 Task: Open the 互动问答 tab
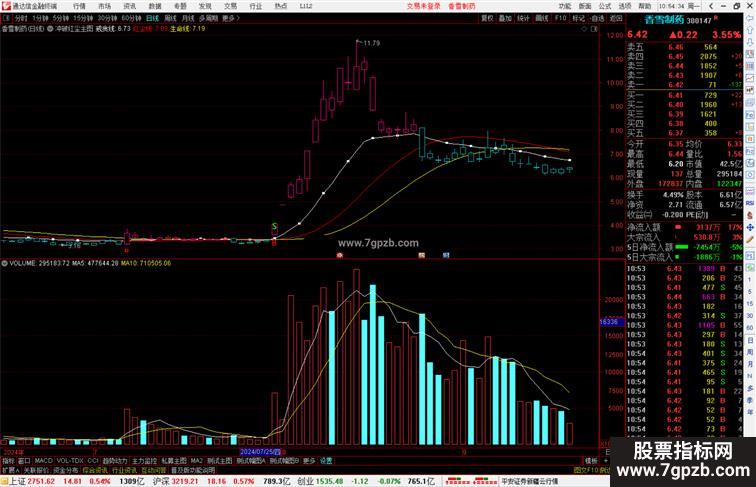[x=154, y=470]
